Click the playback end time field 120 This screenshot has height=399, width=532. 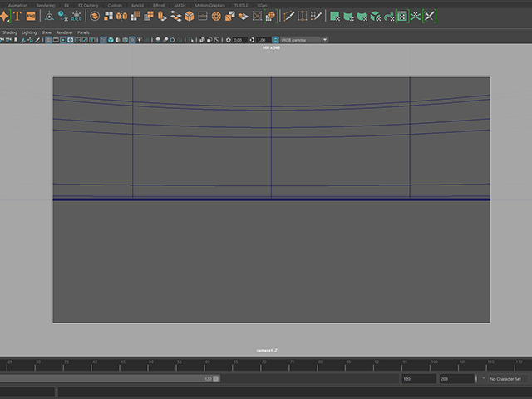tap(419, 379)
